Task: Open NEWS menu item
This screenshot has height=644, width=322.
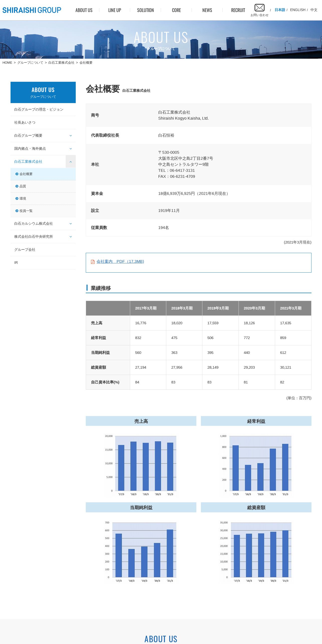Action: coord(207,10)
